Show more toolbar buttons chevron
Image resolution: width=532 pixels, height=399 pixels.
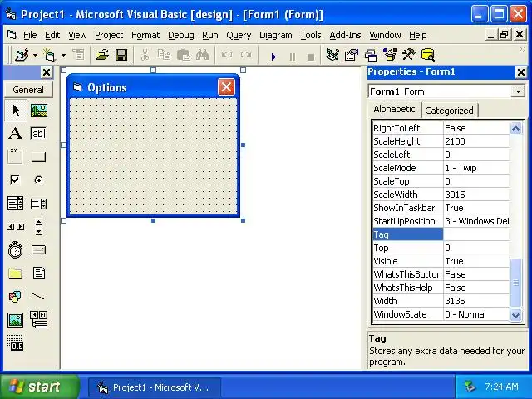(x=522, y=50)
